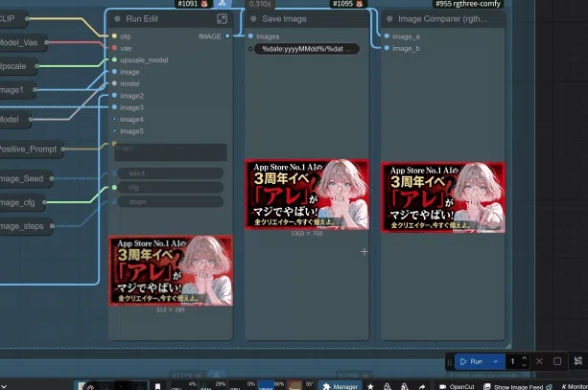Open the Monitor button
The width and height of the screenshot is (588, 390).
574,386
